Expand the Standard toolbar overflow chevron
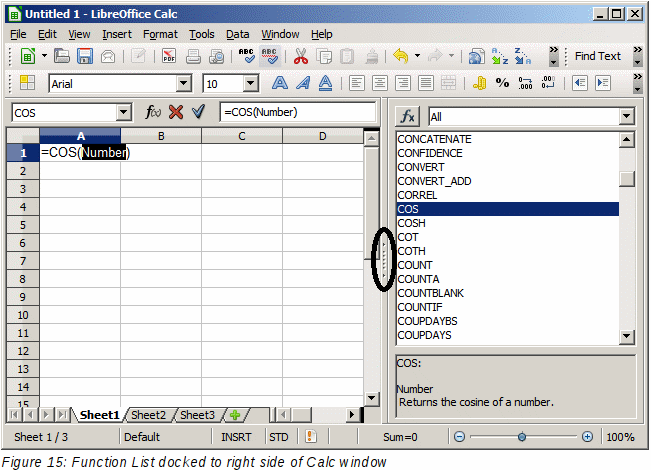This screenshot has height=471, width=652. tap(553, 56)
